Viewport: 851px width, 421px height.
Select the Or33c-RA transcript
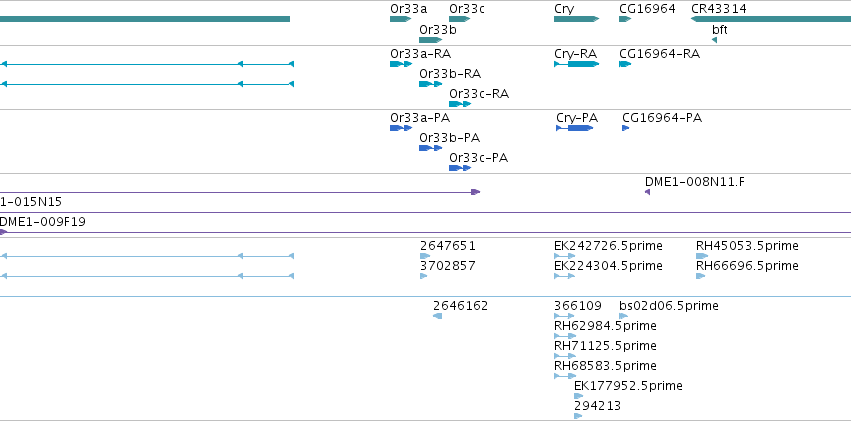460,104
